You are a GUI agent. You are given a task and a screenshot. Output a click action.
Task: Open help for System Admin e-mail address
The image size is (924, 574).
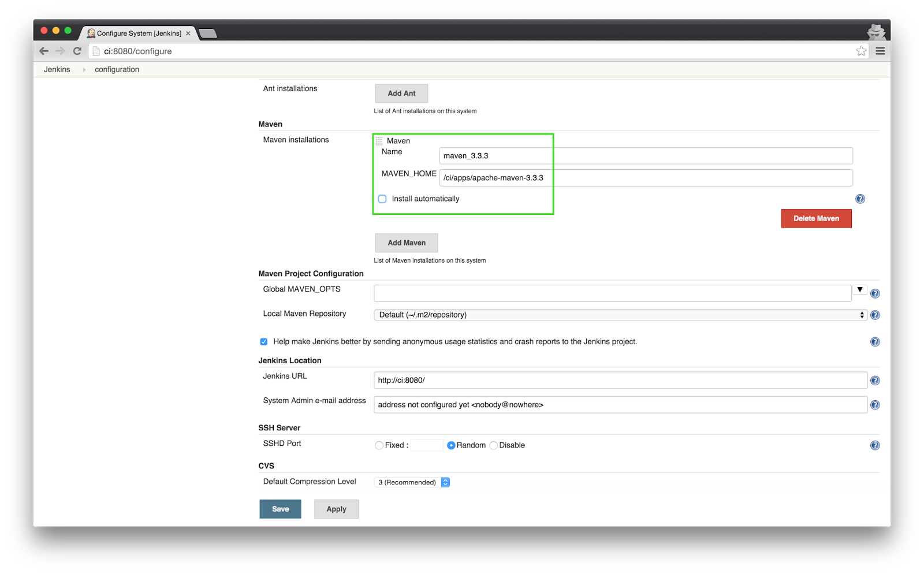pos(875,405)
